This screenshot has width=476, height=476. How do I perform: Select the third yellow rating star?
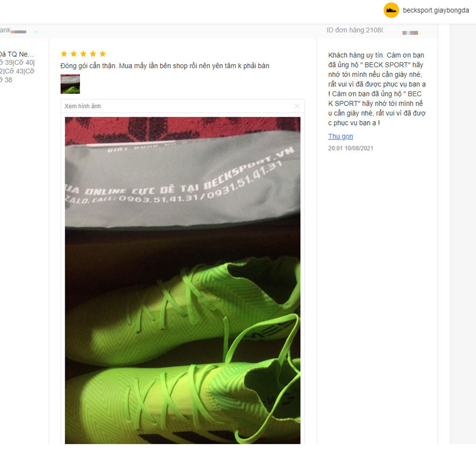click(x=83, y=54)
